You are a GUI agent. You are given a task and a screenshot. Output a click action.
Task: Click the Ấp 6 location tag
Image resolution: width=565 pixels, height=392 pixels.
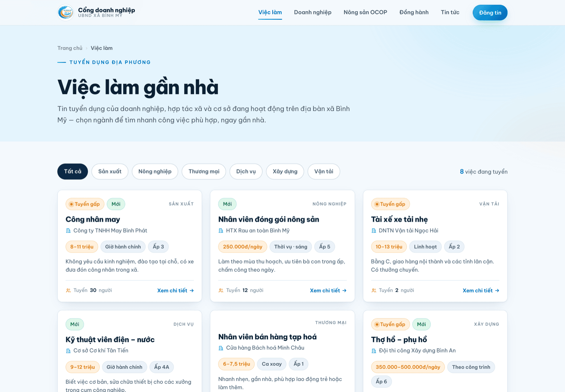(x=381, y=381)
